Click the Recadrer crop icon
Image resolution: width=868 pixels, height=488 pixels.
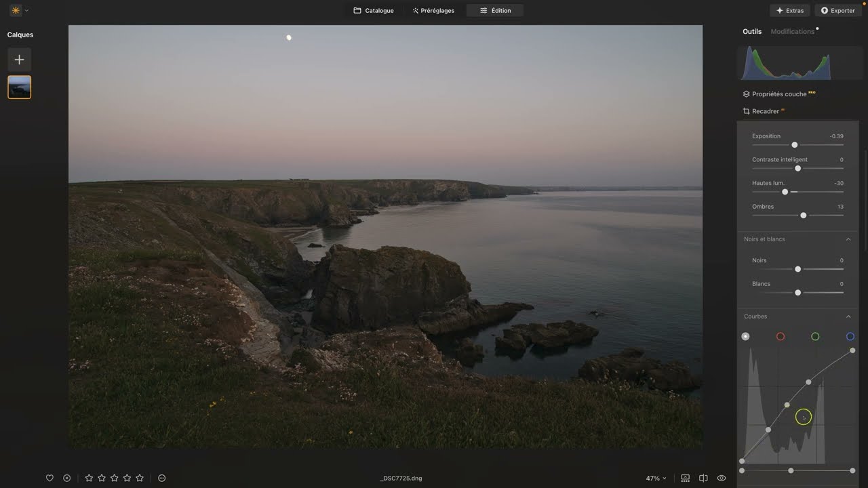point(746,111)
